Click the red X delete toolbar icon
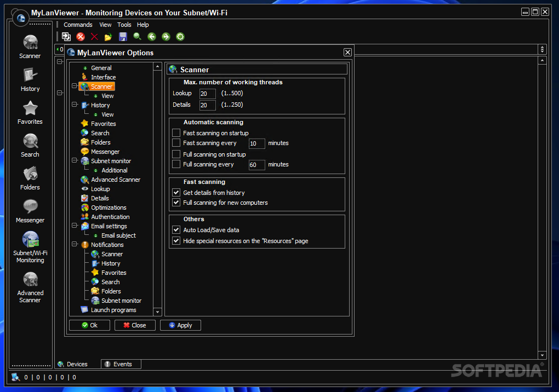 click(94, 37)
